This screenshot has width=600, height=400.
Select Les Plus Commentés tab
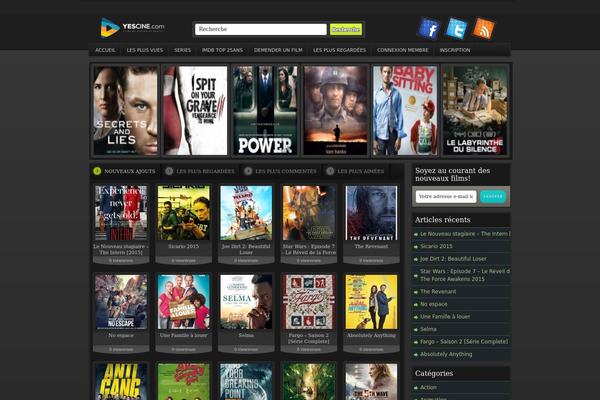pos(280,171)
